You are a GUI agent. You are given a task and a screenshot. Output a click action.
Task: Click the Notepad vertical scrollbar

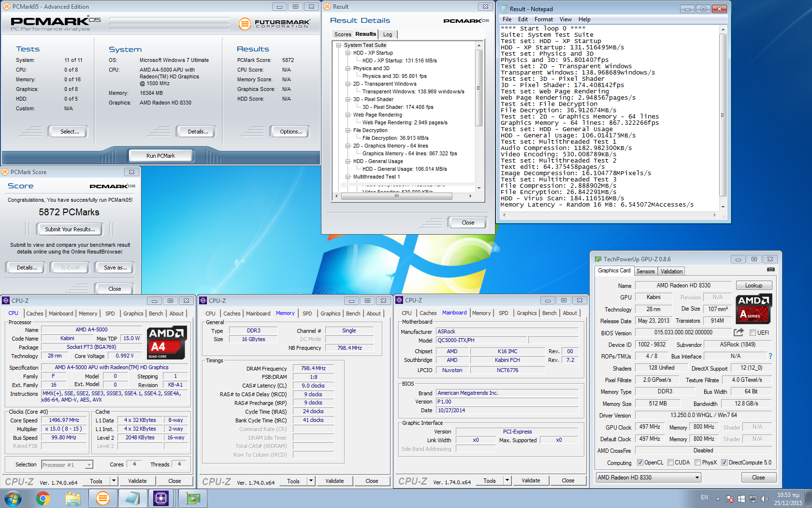[x=723, y=118]
